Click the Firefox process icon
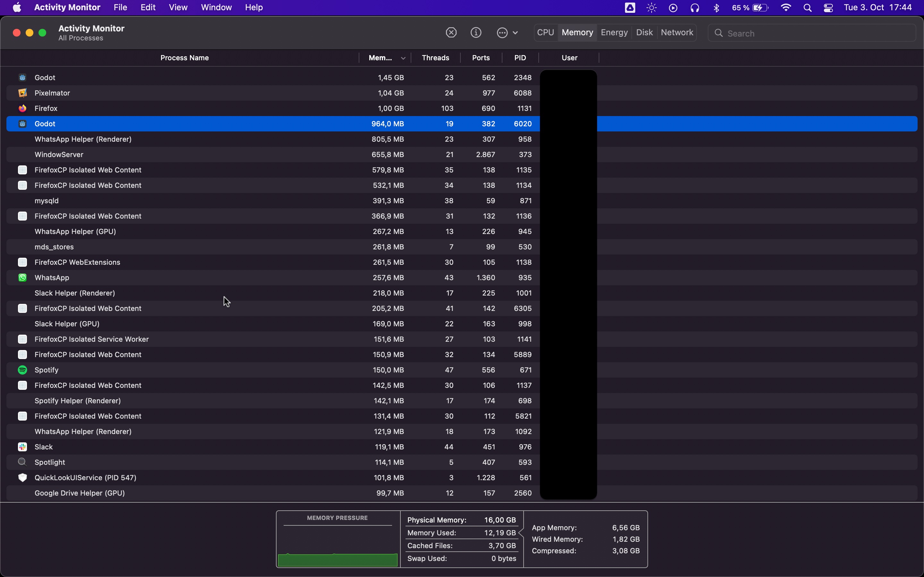The height and width of the screenshot is (577, 924). pyautogui.click(x=22, y=108)
